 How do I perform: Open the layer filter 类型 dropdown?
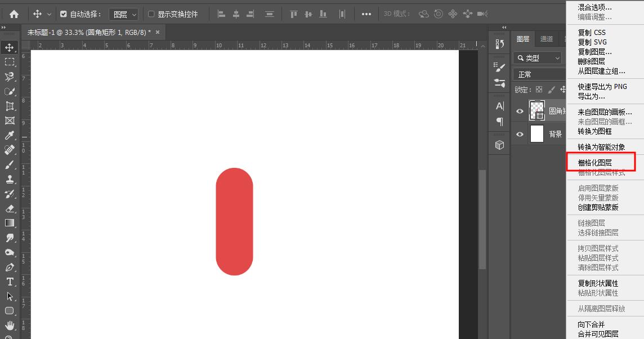click(x=538, y=57)
